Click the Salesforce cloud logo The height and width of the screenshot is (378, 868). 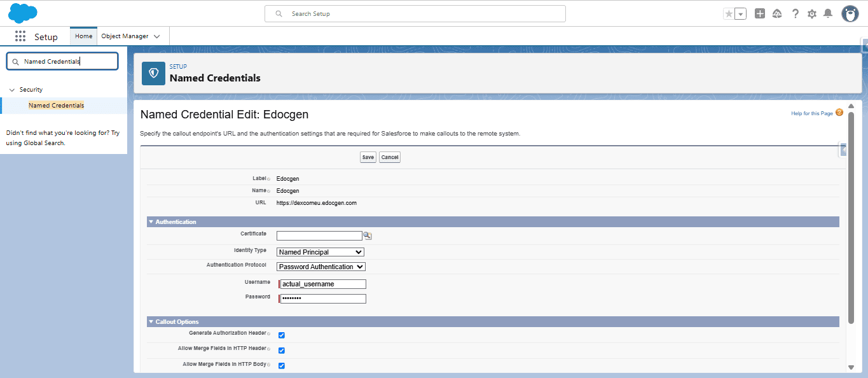point(22,13)
